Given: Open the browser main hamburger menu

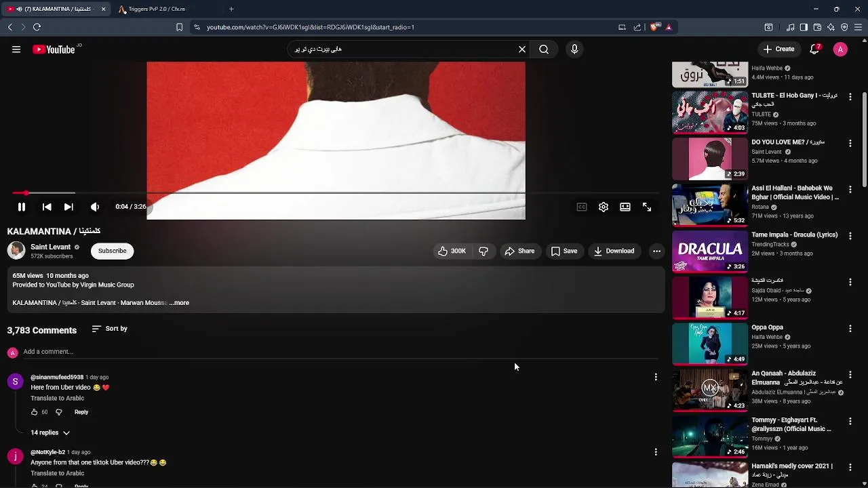Looking at the screenshot, I should [x=858, y=27].
